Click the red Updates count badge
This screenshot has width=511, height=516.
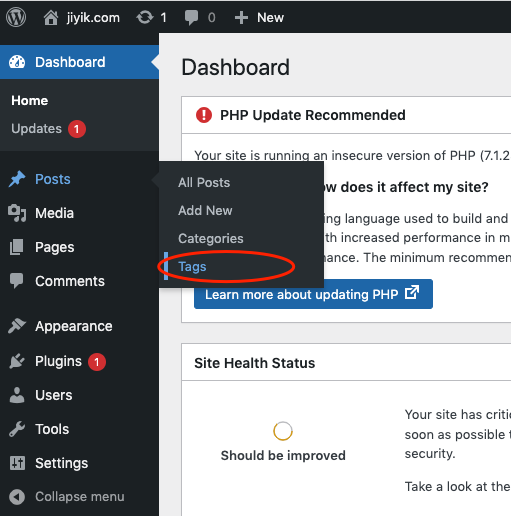tap(77, 129)
